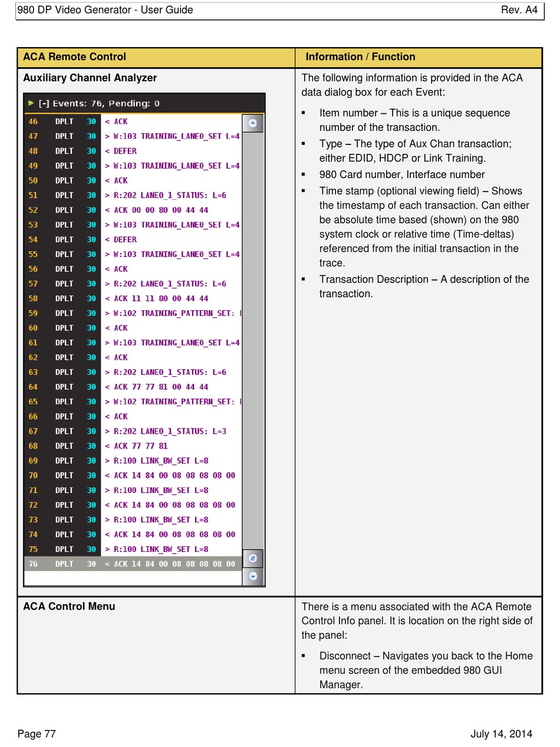Select event 63 R:202 LANE0_1_STATUS row

click(x=133, y=372)
